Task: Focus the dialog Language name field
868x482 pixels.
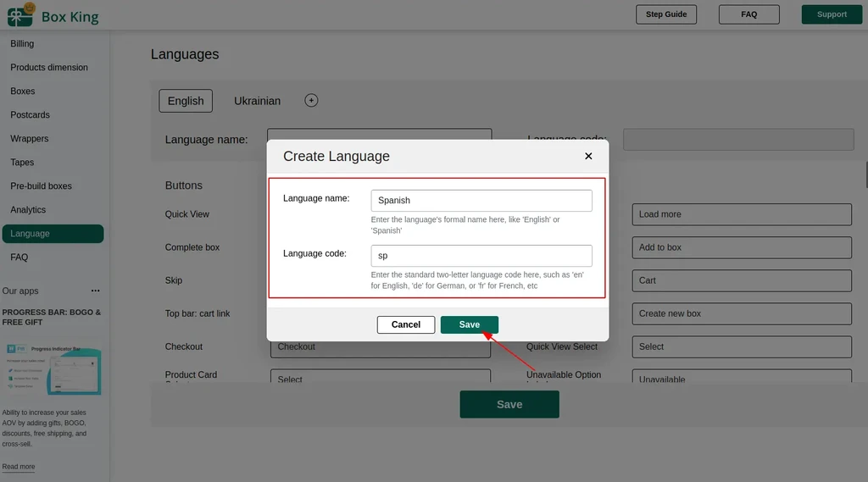Action: click(x=481, y=200)
